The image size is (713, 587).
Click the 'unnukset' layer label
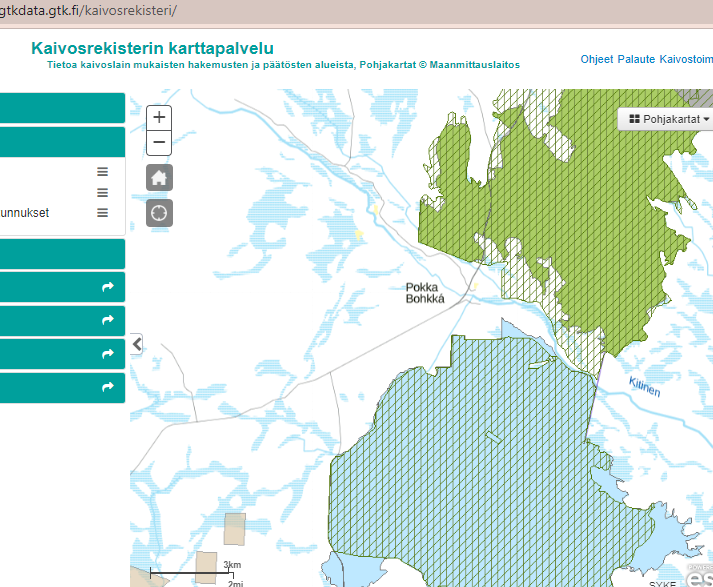pyautogui.click(x=25, y=213)
